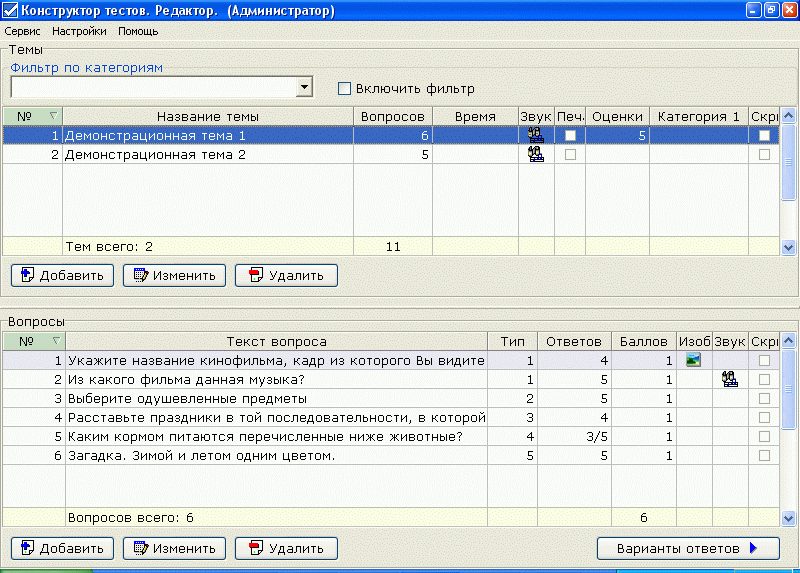Delete topic with Удалить button in topics panel

[286, 275]
